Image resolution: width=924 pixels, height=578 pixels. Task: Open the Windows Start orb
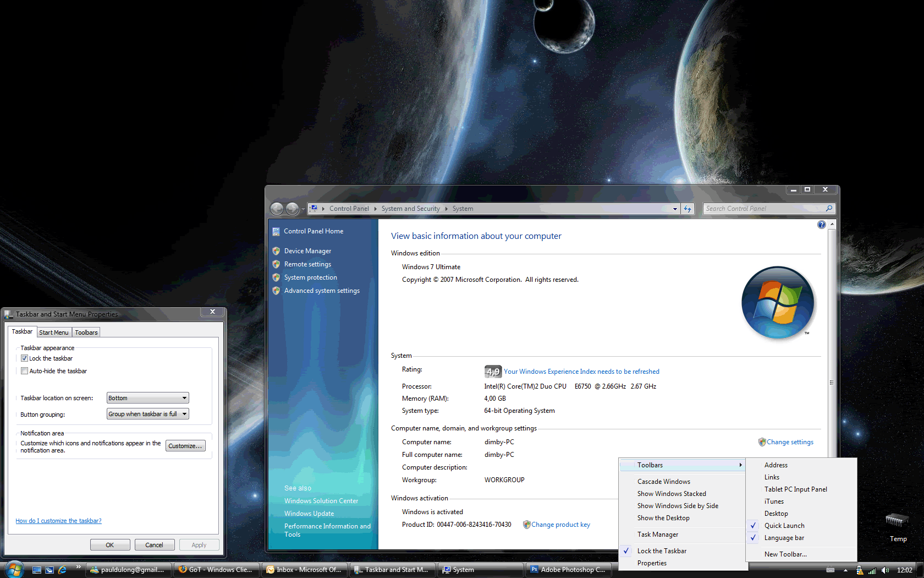tap(14, 569)
